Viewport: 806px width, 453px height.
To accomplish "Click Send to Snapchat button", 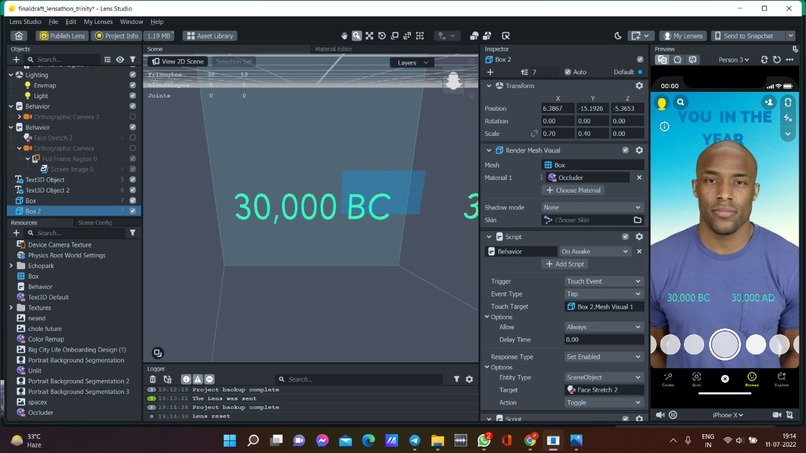I will [x=748, y=36].
